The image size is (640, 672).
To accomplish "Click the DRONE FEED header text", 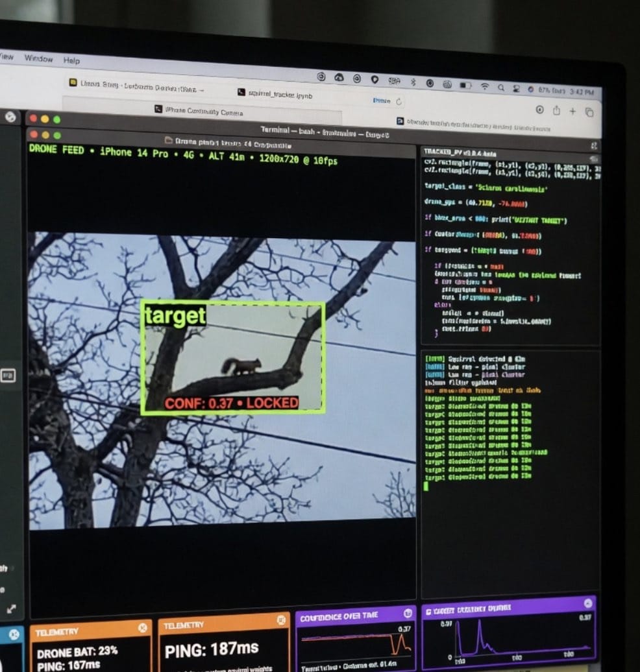I will [183, 155].
